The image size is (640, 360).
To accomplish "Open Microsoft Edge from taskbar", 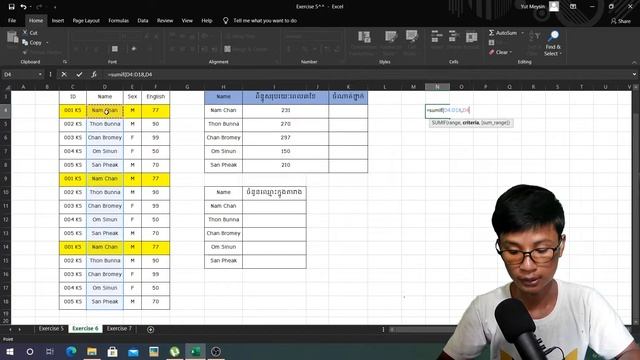I will 71,351.
